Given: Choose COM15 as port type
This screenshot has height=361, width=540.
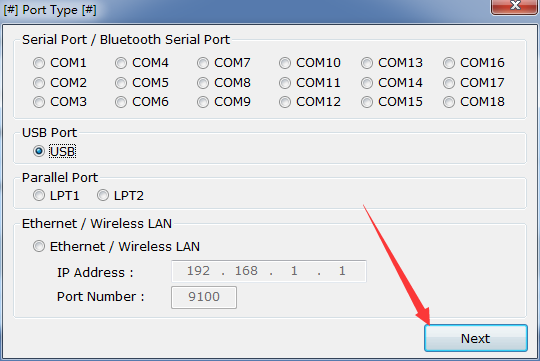Looking at the screenshot, I should pos(367,102).
